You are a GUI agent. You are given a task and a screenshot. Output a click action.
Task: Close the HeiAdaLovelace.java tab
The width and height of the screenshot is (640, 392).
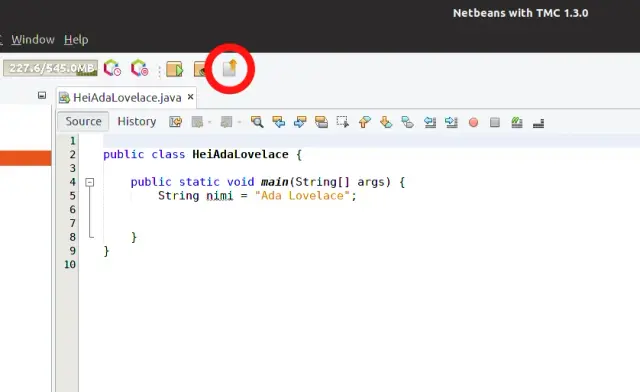pyautogui.click(x=190, y=97)
